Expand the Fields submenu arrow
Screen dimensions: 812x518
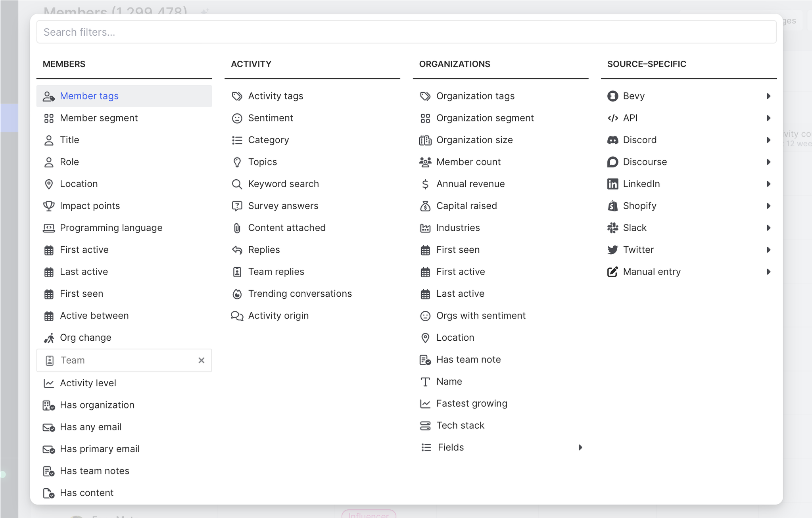click(x=580, y=447)
